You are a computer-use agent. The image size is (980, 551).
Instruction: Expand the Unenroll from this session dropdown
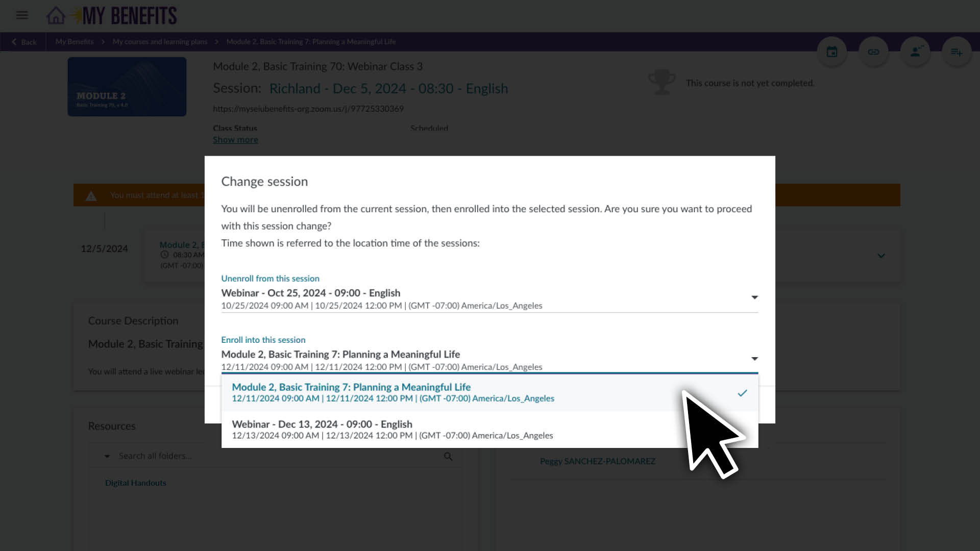click(x=754, y=297)
